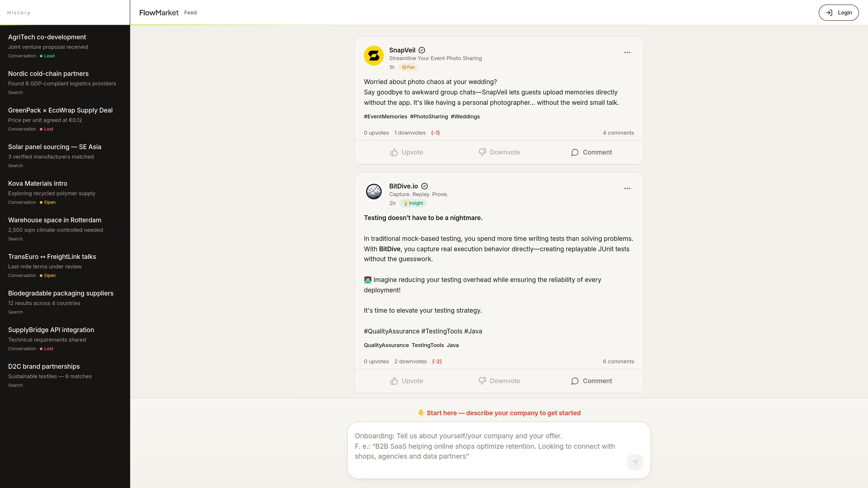Open the #Weddings hashtag
The width and height of the screenshot is (868, 488).
465,117
